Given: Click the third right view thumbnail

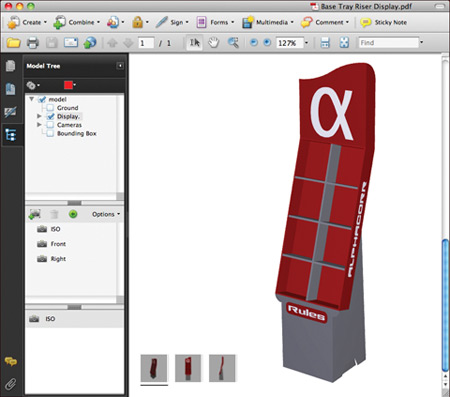Looking at the screenshot, I should click(x=222, y=368).
